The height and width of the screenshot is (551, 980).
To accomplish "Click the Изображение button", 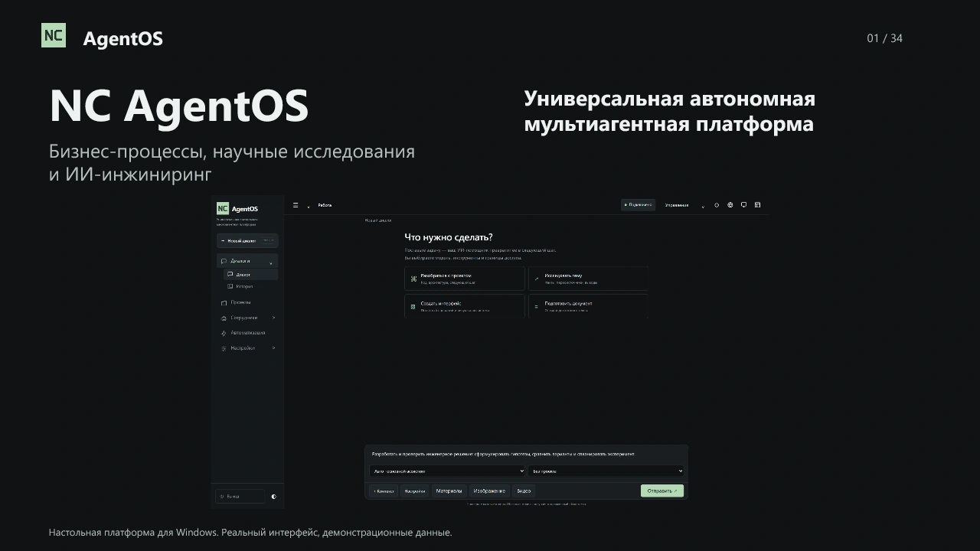I will (x=489, y=491).
